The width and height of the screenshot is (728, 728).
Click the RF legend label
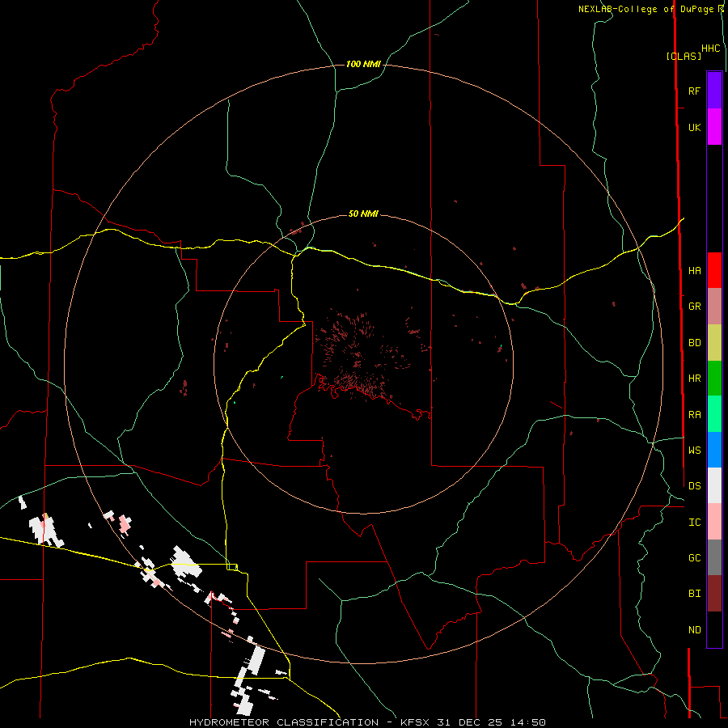click(695, 91)
